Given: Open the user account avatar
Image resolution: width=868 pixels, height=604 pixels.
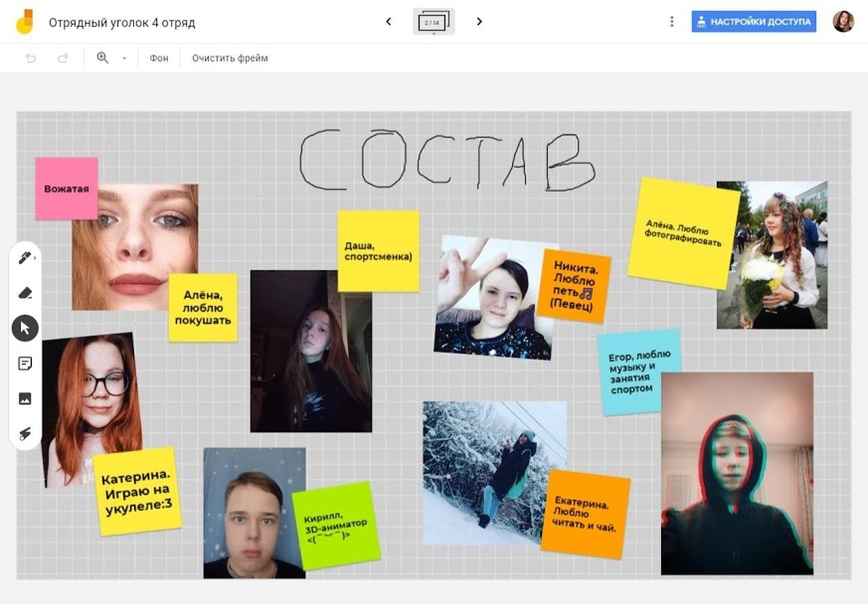Looking at the screenshot, I should pos(843,22).
